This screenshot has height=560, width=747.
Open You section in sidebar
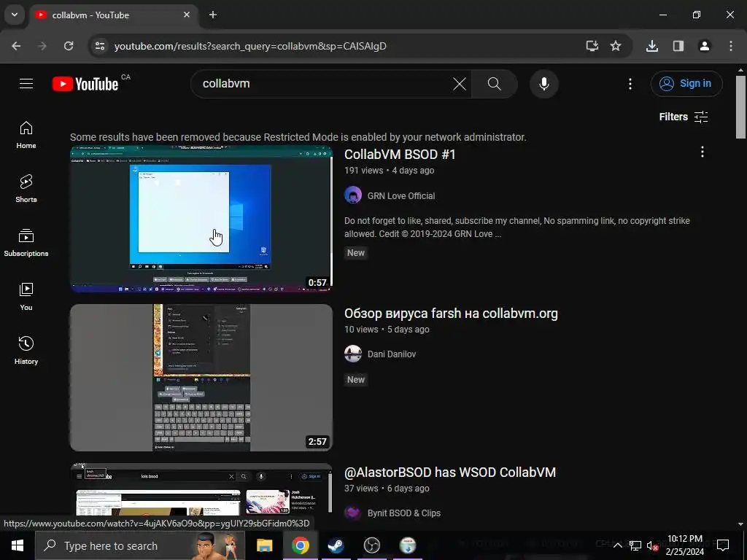(26, 297)
